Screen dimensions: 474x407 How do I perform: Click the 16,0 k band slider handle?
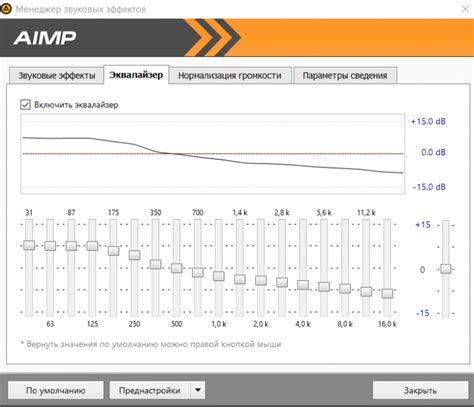(x=387, y=293)
